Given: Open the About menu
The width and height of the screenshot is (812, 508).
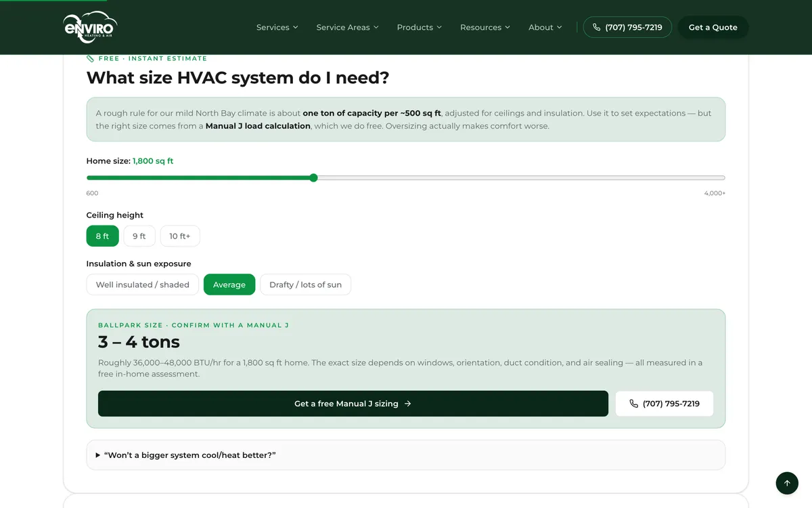Looking at the screenshot, I should [545, 27].
